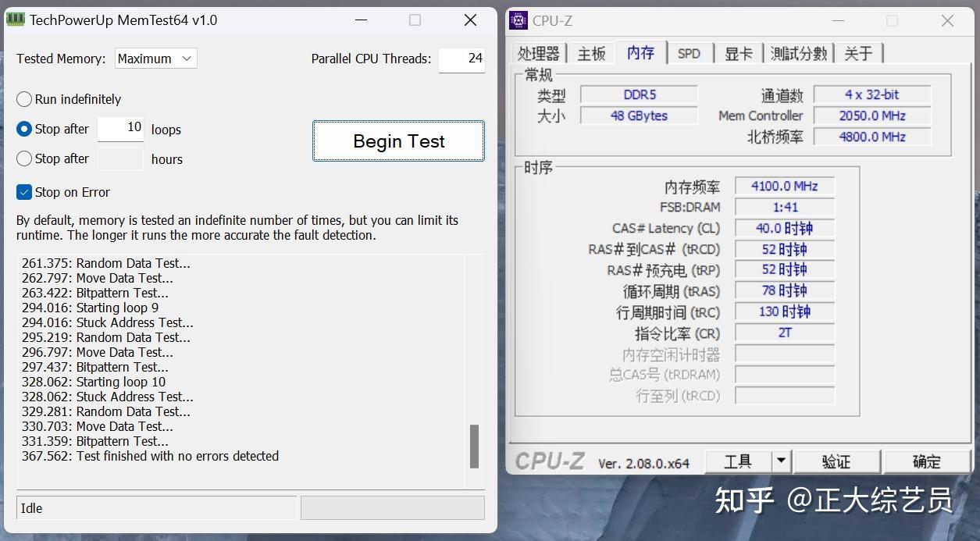This screenshot has height=541, width=980.
Task: Click the Parallel CPU Threads input field
Action: (x=461, y=59)
